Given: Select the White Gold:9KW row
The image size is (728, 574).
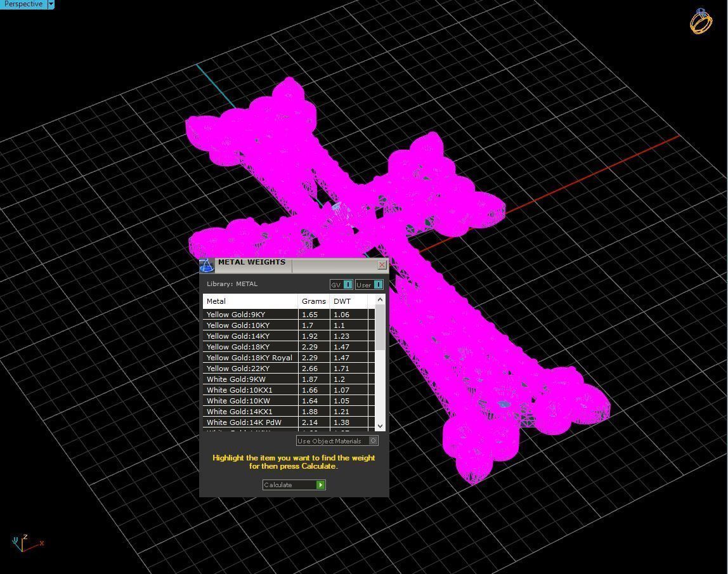Looking at the screenshot, I should click(289, 379).
